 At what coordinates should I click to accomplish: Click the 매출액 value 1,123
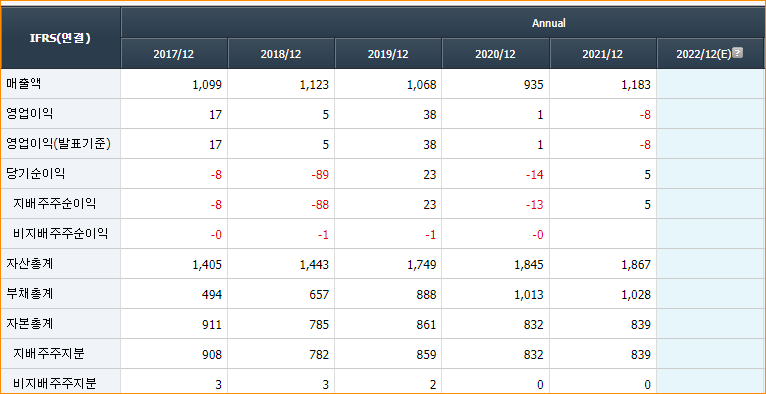coord(315,85)
